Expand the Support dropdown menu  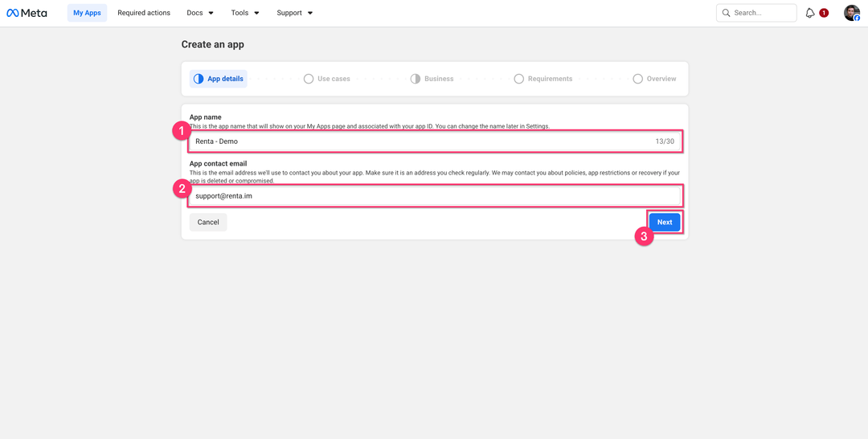point(294,13)
